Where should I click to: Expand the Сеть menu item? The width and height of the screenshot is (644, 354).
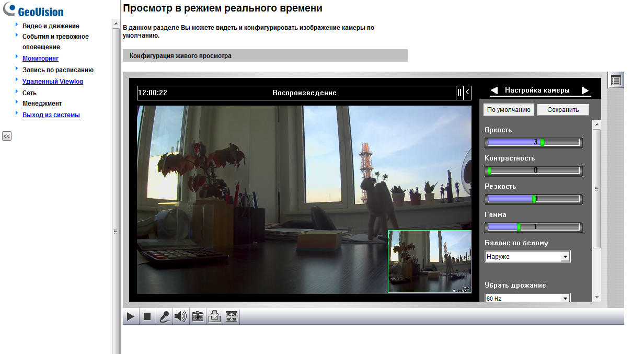[29, 93]
